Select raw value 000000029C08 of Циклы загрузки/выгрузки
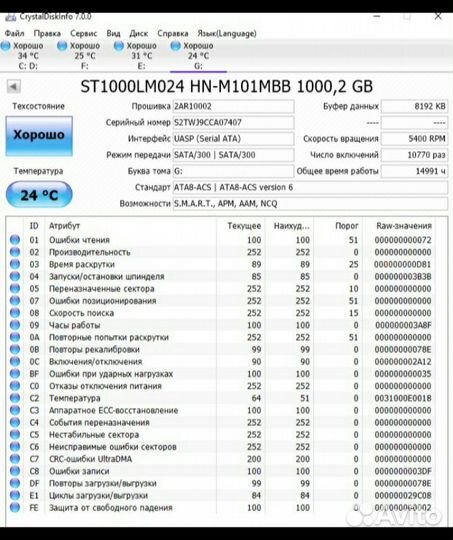453x540 pixels. (x=403, y=496)
